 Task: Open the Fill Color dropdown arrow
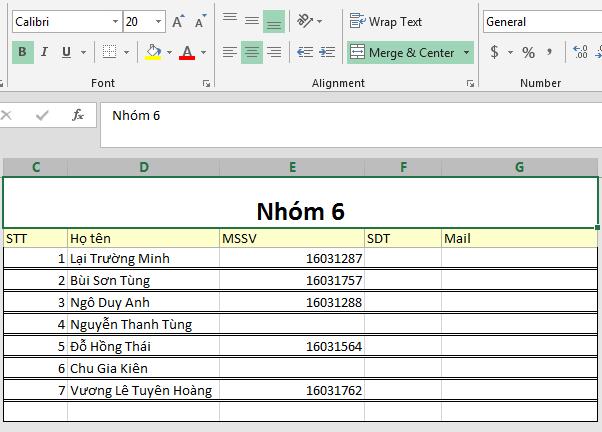169,52
